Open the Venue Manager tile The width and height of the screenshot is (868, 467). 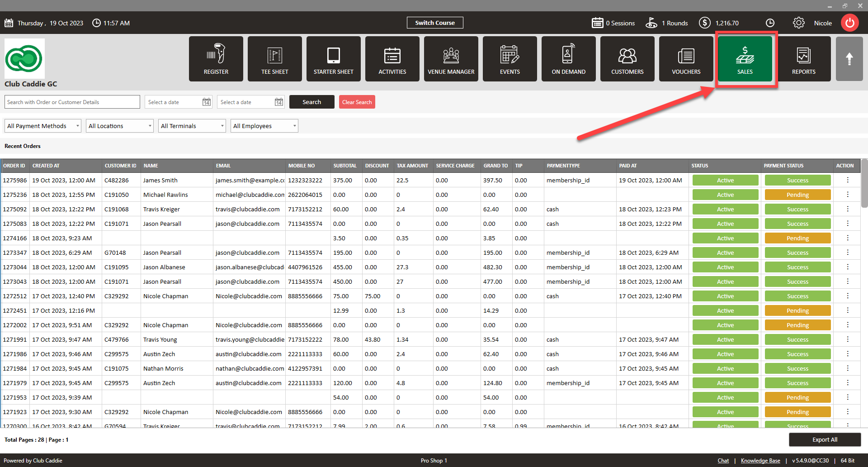click(x=451, y=59)
